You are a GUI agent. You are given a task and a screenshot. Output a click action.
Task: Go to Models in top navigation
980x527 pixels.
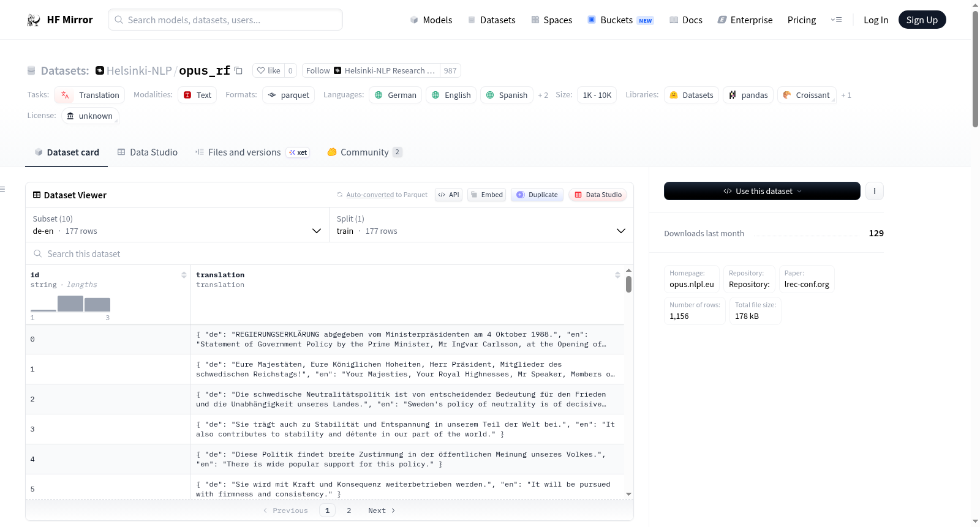coord(431,20)
